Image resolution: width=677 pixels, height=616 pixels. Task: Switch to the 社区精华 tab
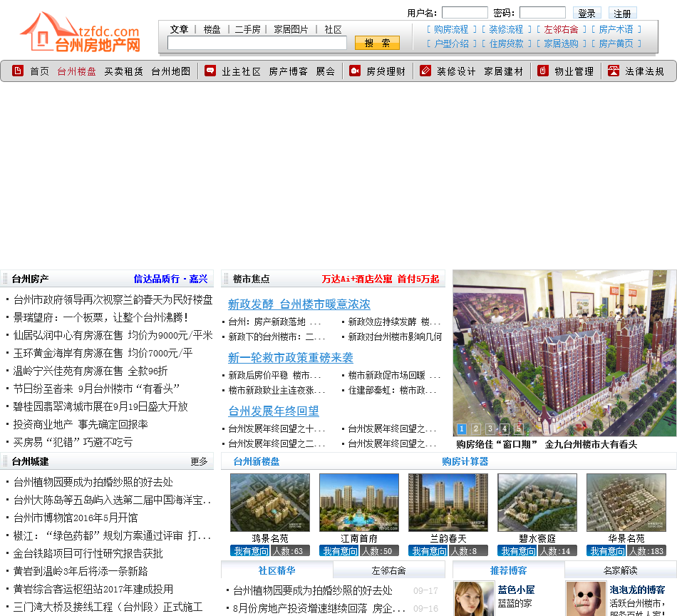click(x=277, y=570)
